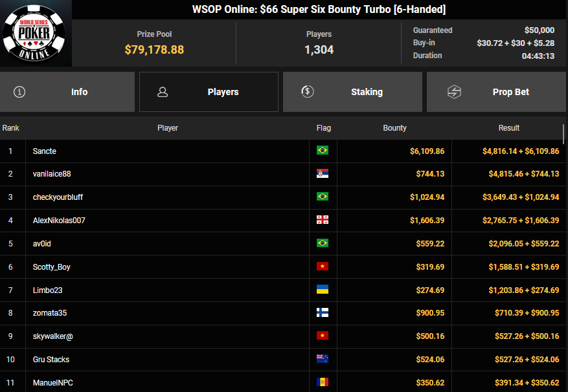This screenshot has height=392, width=568.
Task: Select player checkyourbluff in the list
Action: point(58,197)
